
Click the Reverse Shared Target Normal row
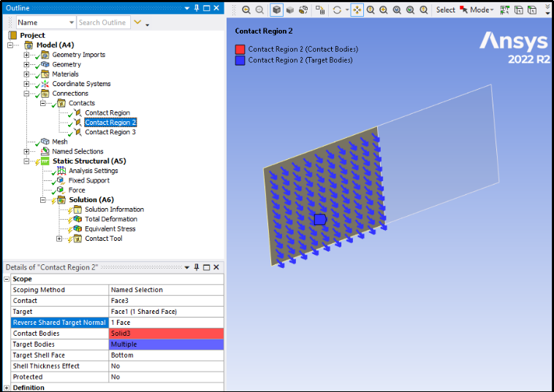point(117,323)
